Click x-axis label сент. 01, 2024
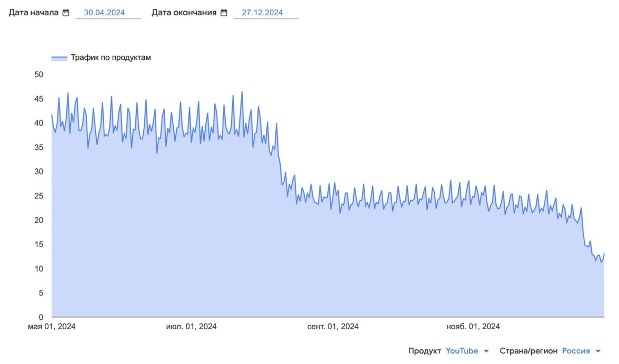The image size is (619, 364). tap(333, 327)
